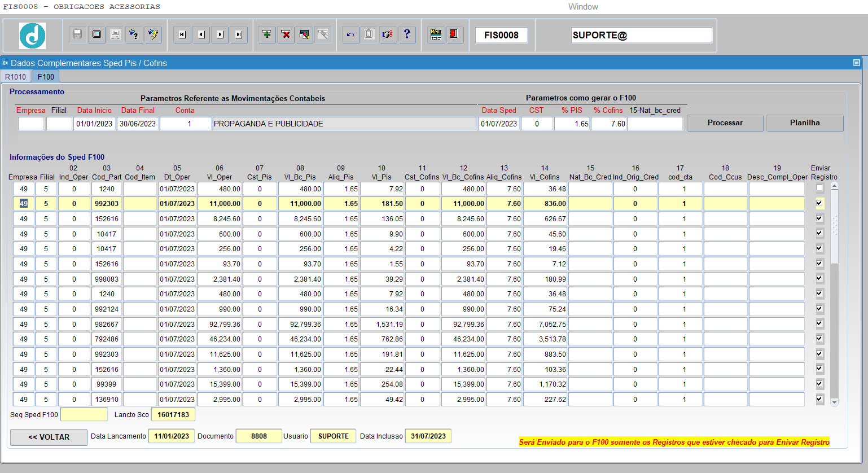The image size is (868, 473).
Task: Insert a new record with green plus icon
Action: coord(267,34)
